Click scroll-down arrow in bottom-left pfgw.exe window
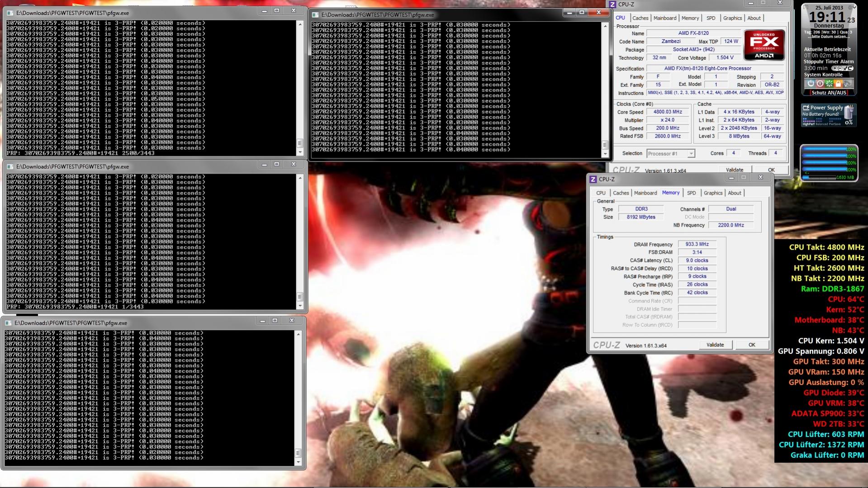Screen dimensions: 868x488 (x=298, y=462)
